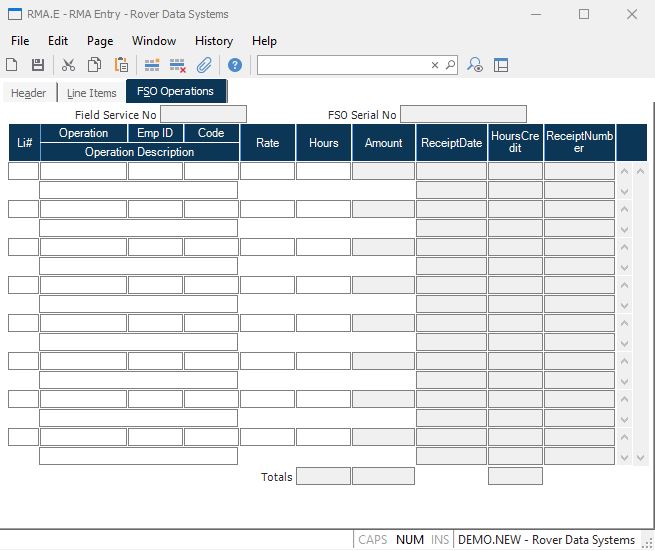Open attachments with the paperclip icon

[x=204, y=65]
